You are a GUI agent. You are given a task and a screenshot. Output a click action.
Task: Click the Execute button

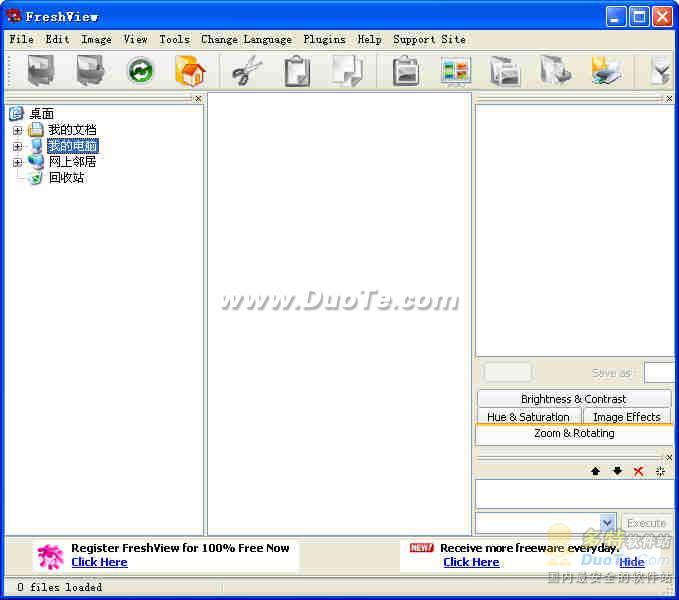[647, 523]
